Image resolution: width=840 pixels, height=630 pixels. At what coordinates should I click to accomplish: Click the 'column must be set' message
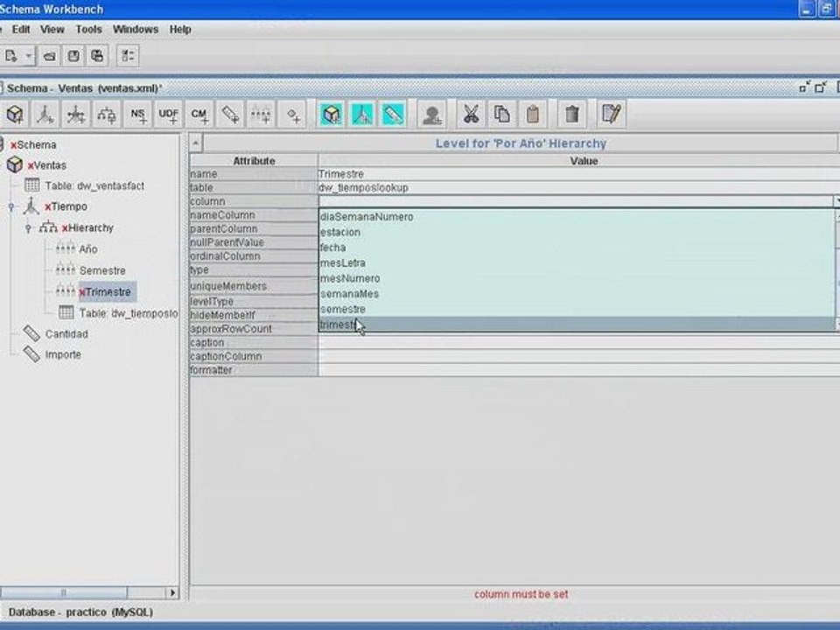coord(521,594)
